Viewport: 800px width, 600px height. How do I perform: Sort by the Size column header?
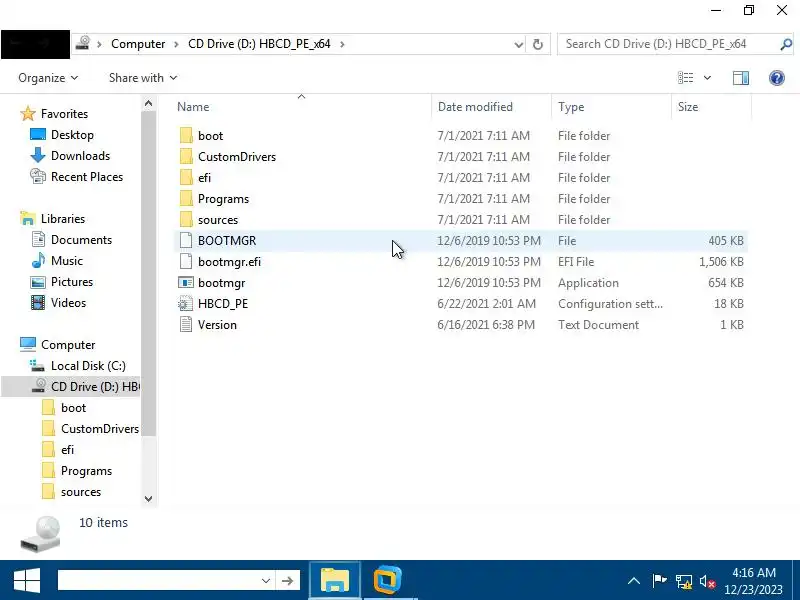coord(688,107)
